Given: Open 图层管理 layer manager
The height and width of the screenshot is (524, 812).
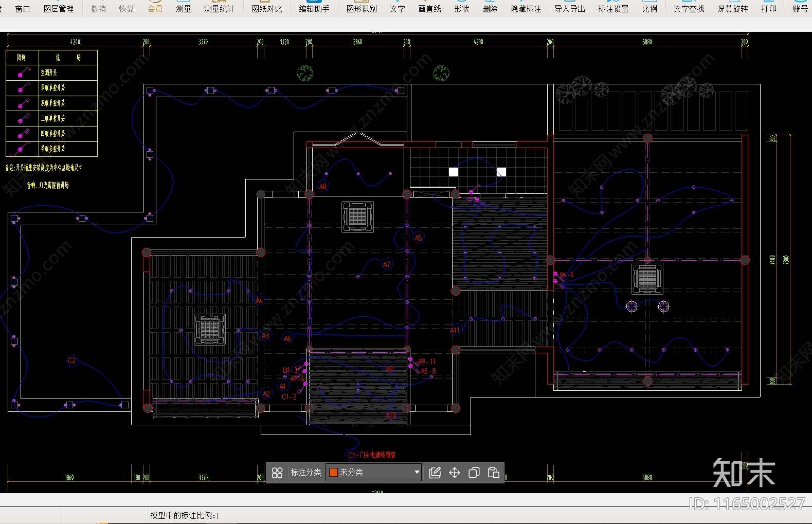Looking at the screenshot, I should coord(59,9).
